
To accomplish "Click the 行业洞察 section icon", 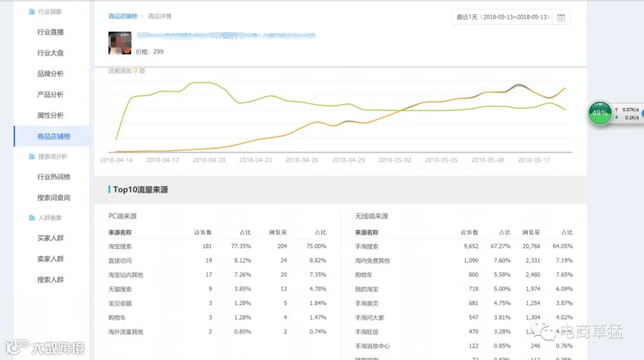I will 31,11.
